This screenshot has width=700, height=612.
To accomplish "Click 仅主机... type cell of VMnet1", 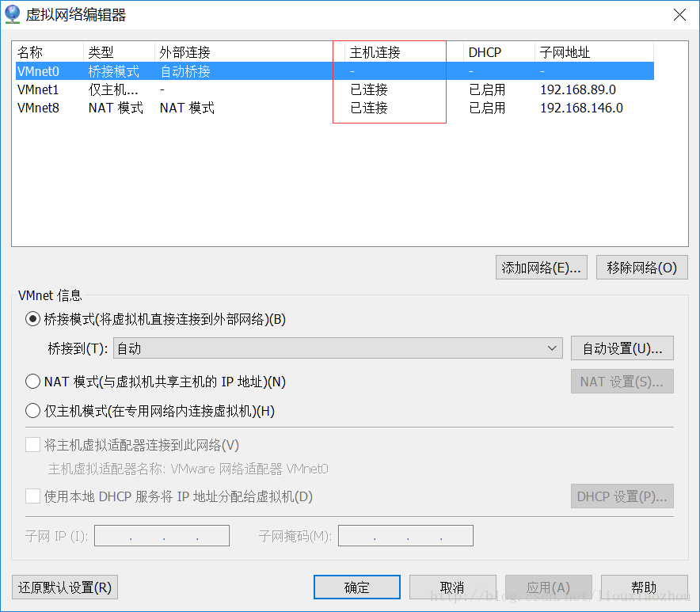I will pos(113,89).
